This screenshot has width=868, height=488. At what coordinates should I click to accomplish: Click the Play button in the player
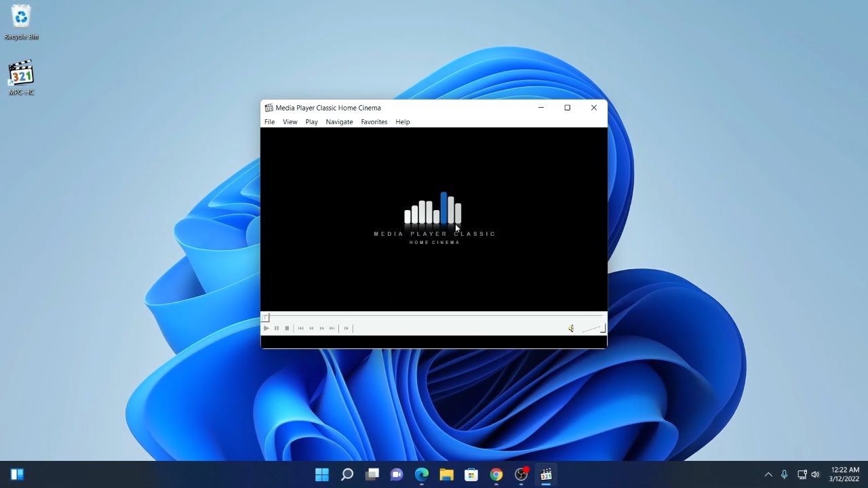pos(266,328)
